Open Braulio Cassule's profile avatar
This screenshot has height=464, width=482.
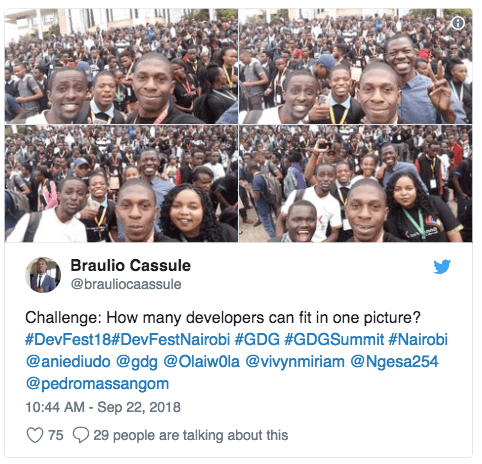point(43,275)
